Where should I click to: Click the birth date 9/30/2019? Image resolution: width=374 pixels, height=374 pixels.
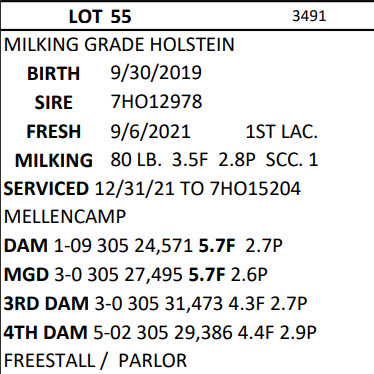pos(156,73)
